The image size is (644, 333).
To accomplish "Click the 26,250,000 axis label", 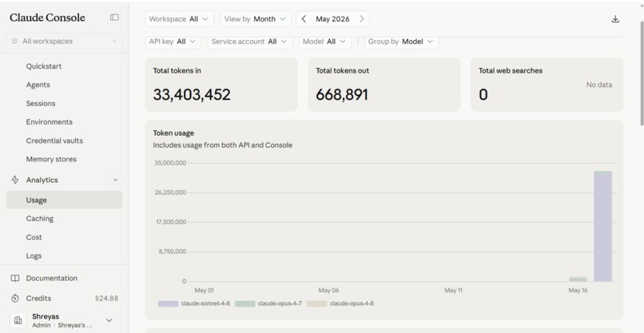I will coord(170,192).
